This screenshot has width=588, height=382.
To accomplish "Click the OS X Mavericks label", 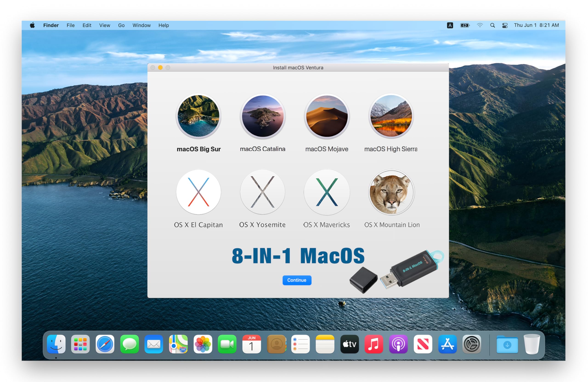I will click(327, 225).
